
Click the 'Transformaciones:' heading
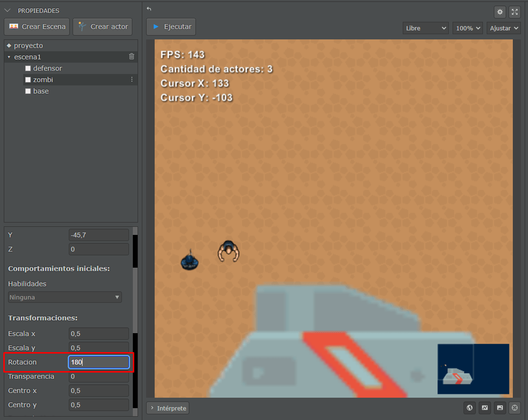click(43, 318)
